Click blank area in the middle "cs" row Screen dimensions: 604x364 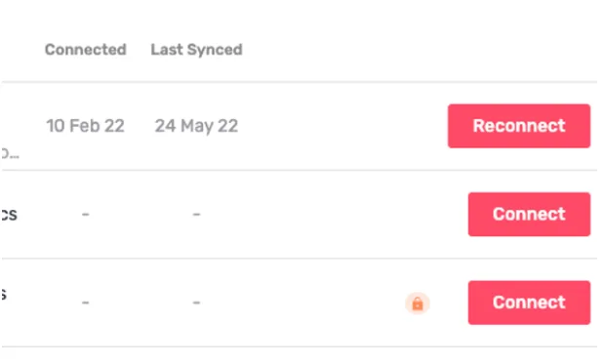(x=332, y=214)
